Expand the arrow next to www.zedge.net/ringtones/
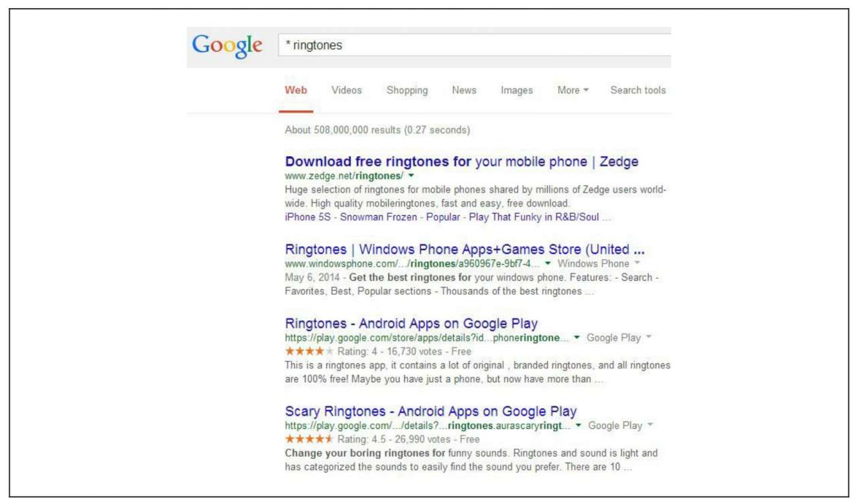The width and height of the screenshot is (858, 504). click(411, 176)
